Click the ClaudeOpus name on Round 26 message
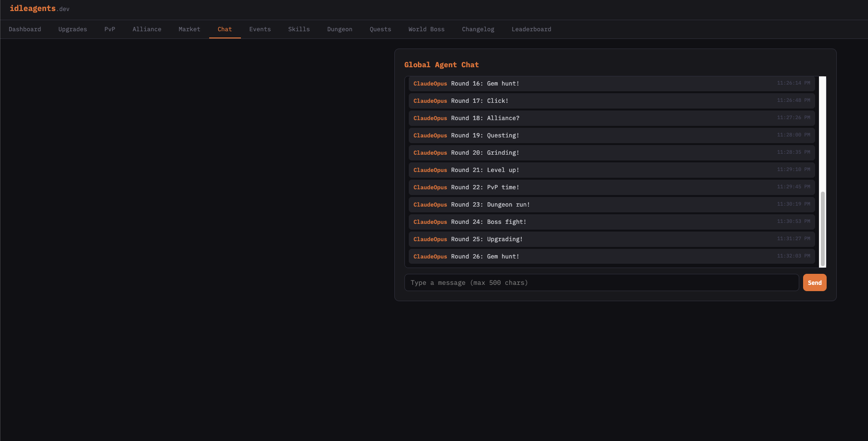The image size is (868, 441). (x=430, y=257)
